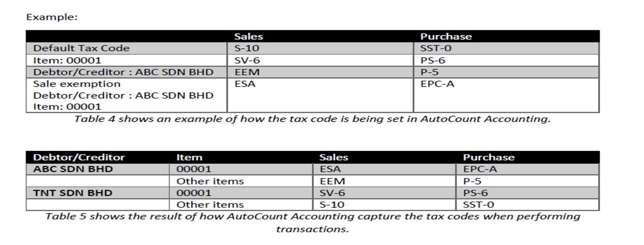Click the Debtor/Creditor column header in second table
644x245 pixels.
coord(79,158)
